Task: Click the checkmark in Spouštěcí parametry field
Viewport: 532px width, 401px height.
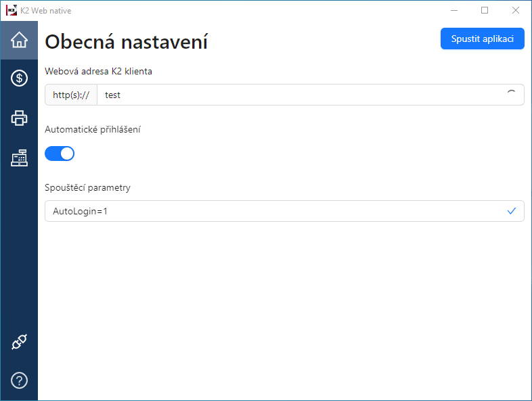Action: click(x=512, y=211)
